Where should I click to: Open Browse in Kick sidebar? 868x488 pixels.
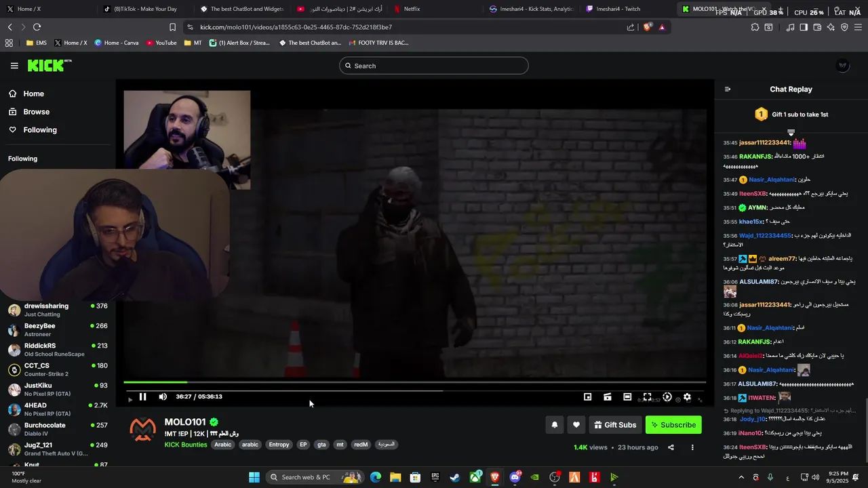coord(30,112)
